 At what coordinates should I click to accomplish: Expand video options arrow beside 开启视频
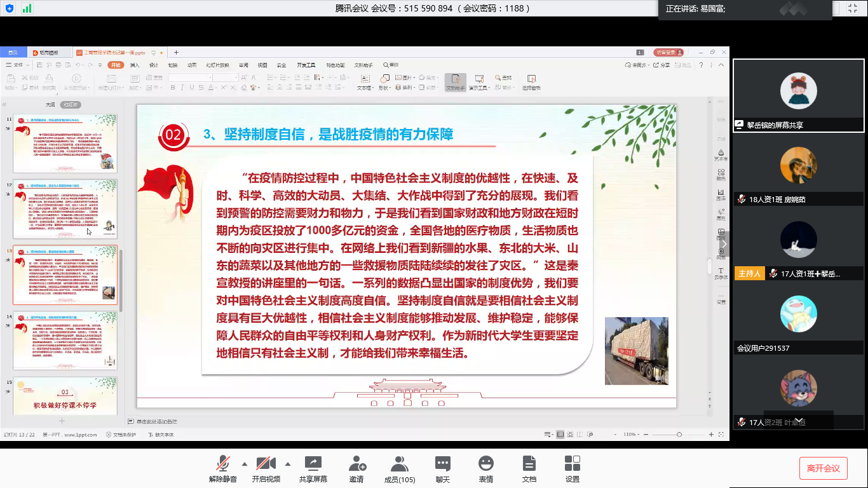click(288, 463)
